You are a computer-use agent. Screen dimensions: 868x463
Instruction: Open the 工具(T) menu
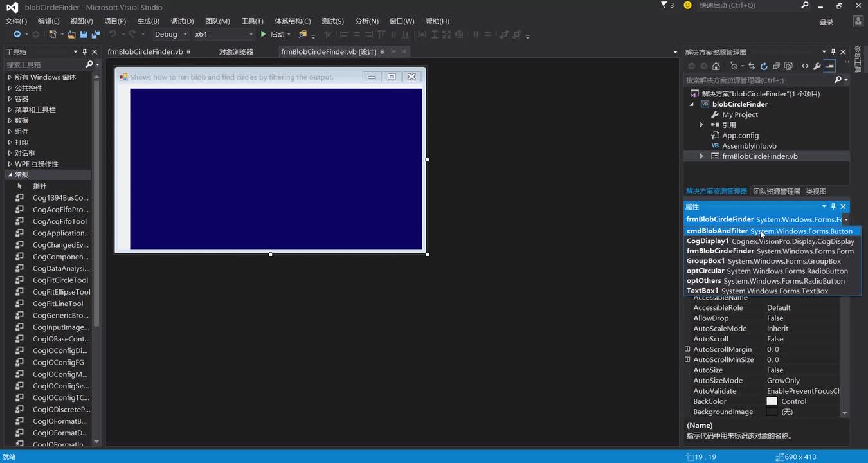(252, 21)
